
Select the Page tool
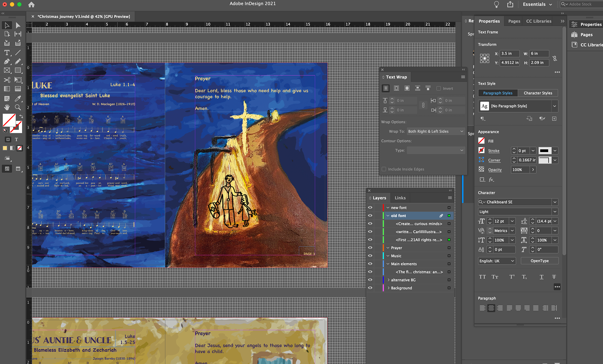(7, 34)
